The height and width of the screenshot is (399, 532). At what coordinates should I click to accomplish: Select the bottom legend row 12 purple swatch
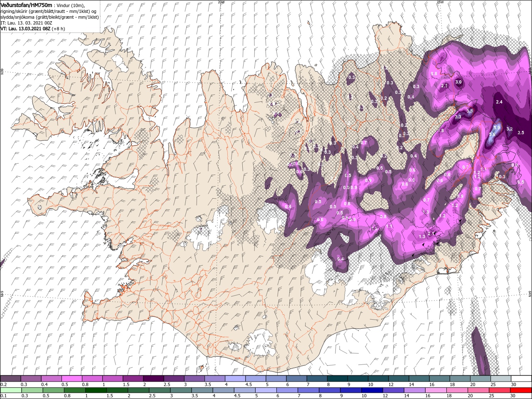[394, 390]
